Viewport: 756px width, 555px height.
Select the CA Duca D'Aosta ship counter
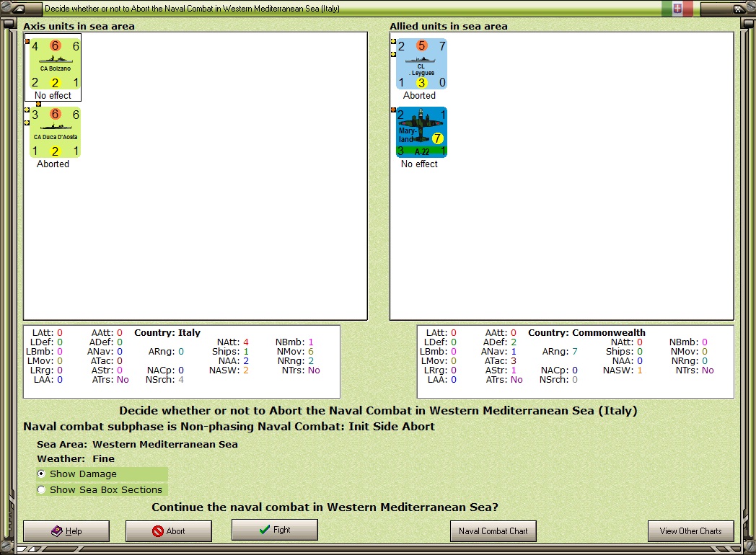click(55, 133)
